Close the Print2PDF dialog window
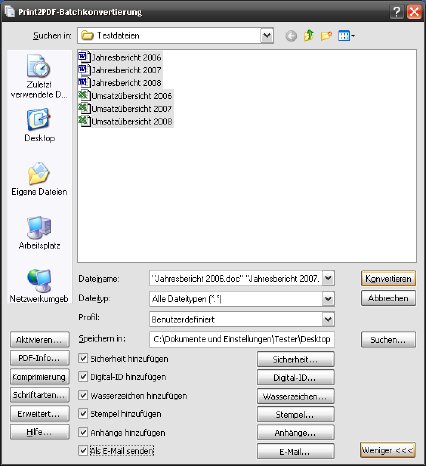 click(414, 12)
